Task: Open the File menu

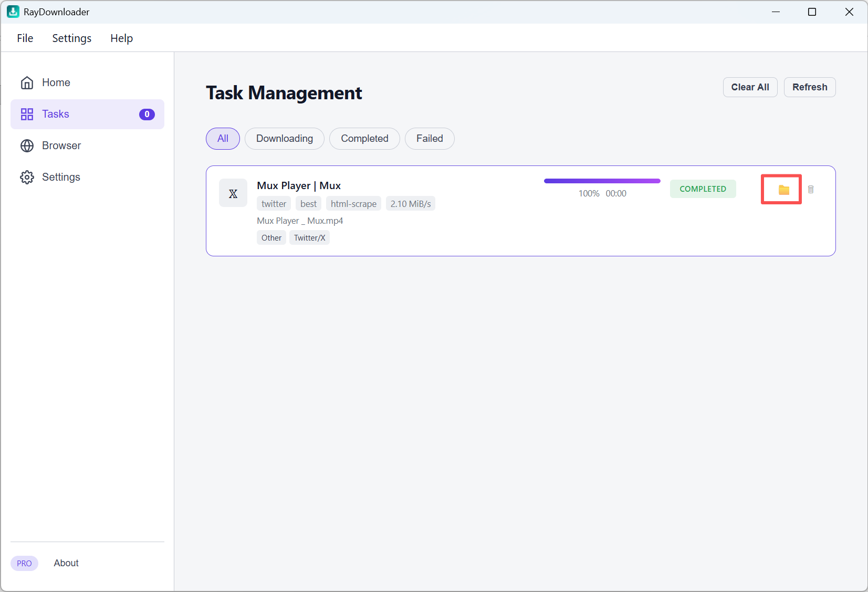Action: click(x=25, y=38)
